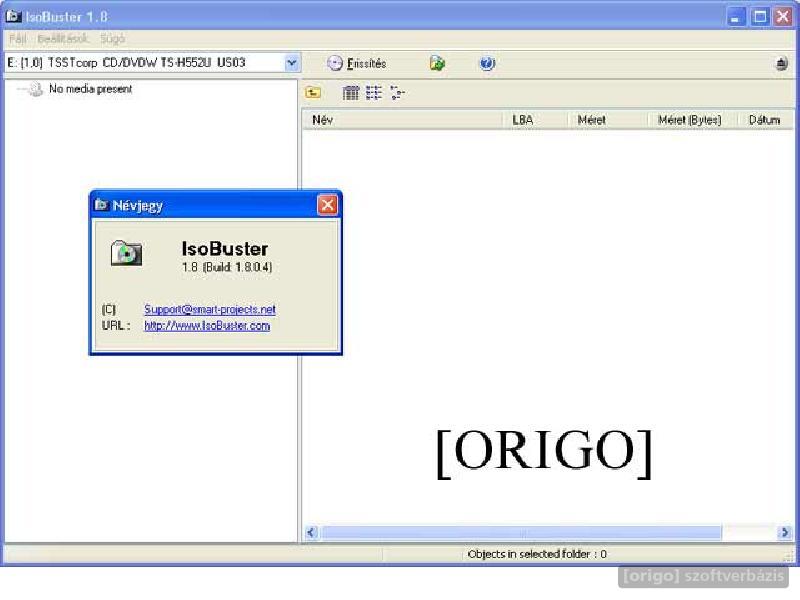Sort by the Név column header
The width and height of the screenshot is (800, 600).
(403, 120)
